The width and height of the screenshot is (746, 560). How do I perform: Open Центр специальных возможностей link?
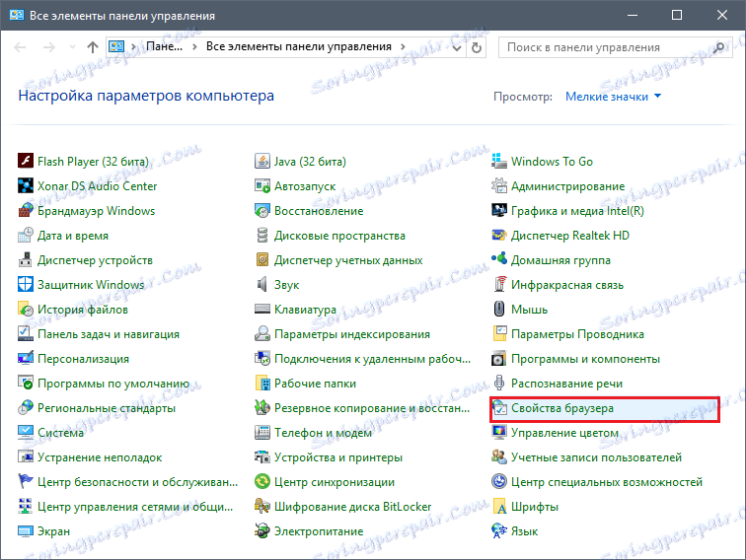point(607,482)
